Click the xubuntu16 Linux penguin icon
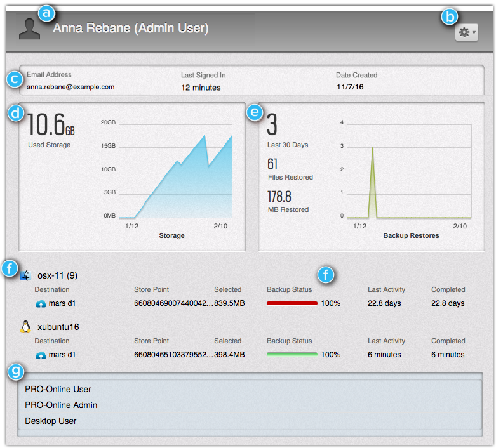496x448 pixels. point(25,327)
